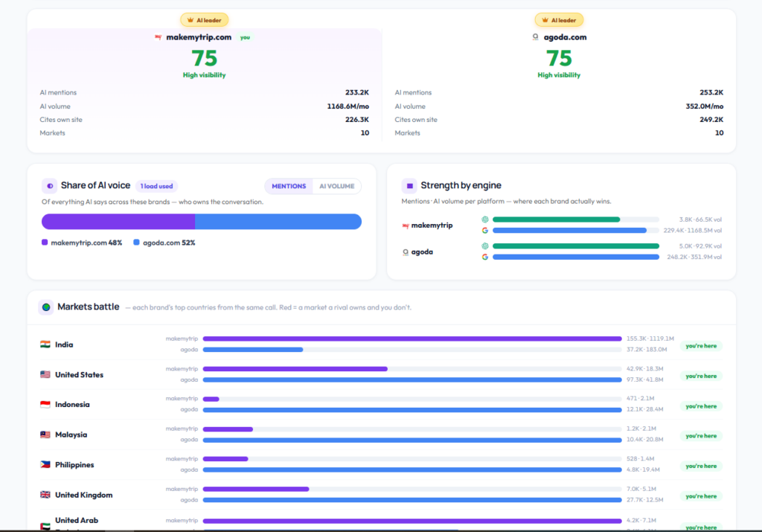Click agoda Cites own site value 249.2K

[x=711, y=120]
